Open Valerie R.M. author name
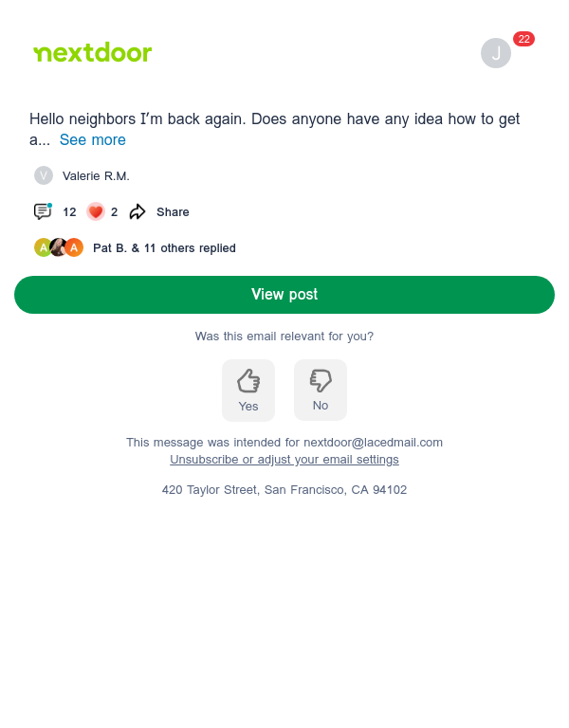The image size is (569, 728). [x=96, y=176]
